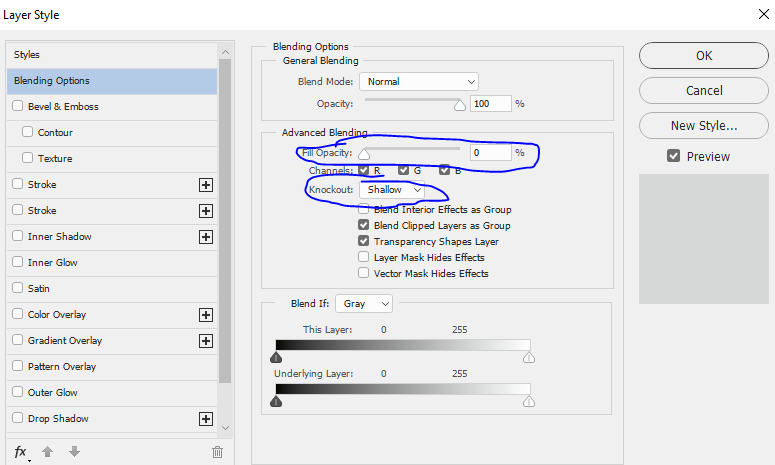Open the Knockout dropdown
Viewport: 775px width, 465px height.
point(392,190)
